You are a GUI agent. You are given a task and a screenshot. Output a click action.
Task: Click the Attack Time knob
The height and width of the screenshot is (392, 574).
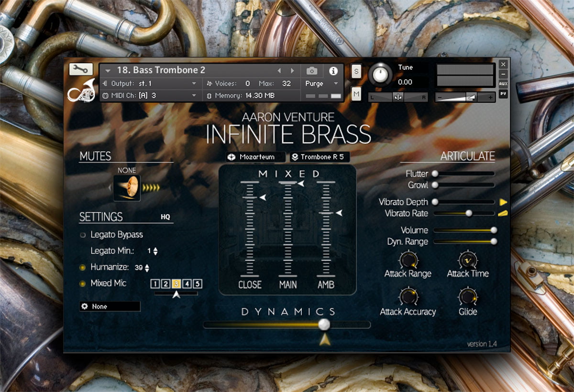pyautogui.click(x=468, y=260)
